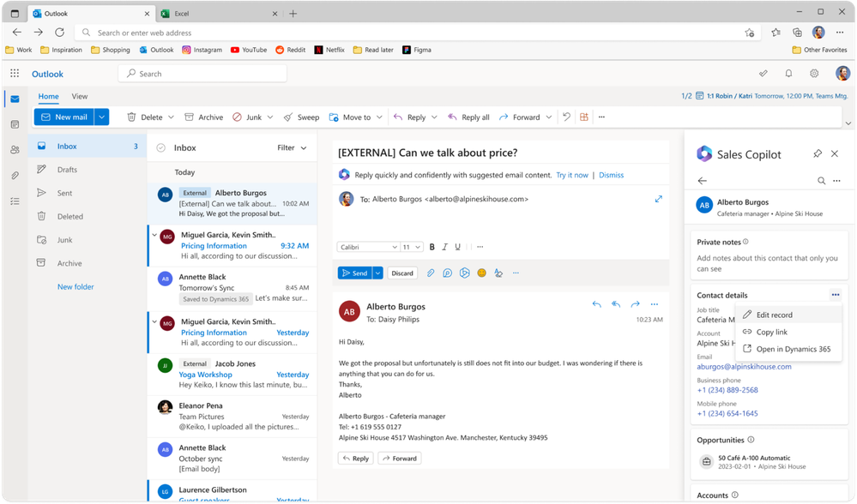The height and width of the screenshot is (504, 857).
Task: Switch to the Home ribbon tab
Action: pyautogui.click(x=48, y=96)
